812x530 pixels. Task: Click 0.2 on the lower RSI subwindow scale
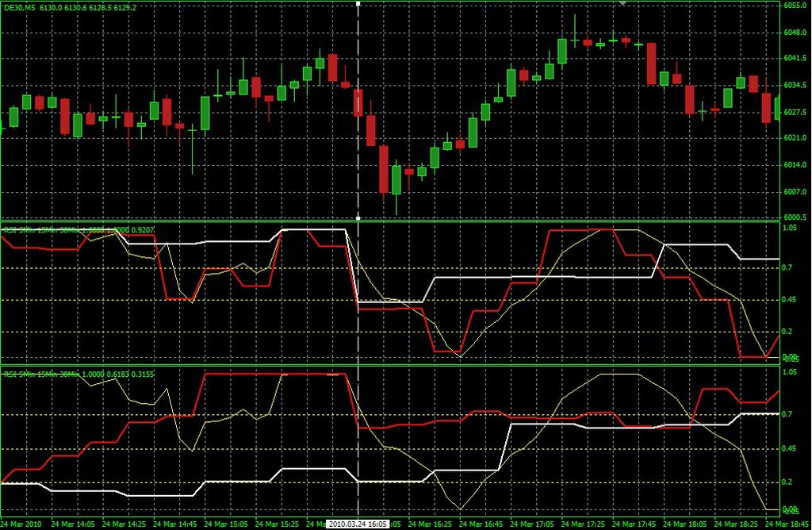tap(787, 482)
